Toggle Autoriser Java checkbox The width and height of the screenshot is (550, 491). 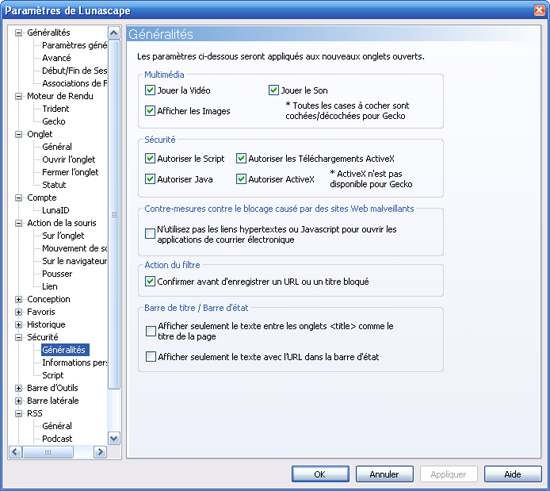pyautogui.click(x=150, y=179)
